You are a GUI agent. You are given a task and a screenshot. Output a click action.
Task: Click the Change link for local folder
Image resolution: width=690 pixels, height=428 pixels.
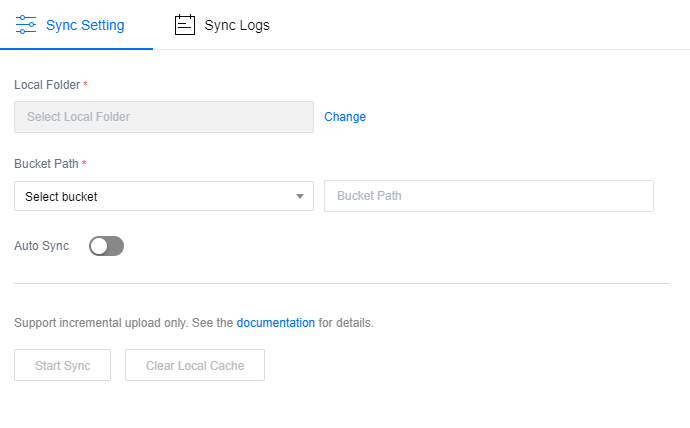point(345,117)
